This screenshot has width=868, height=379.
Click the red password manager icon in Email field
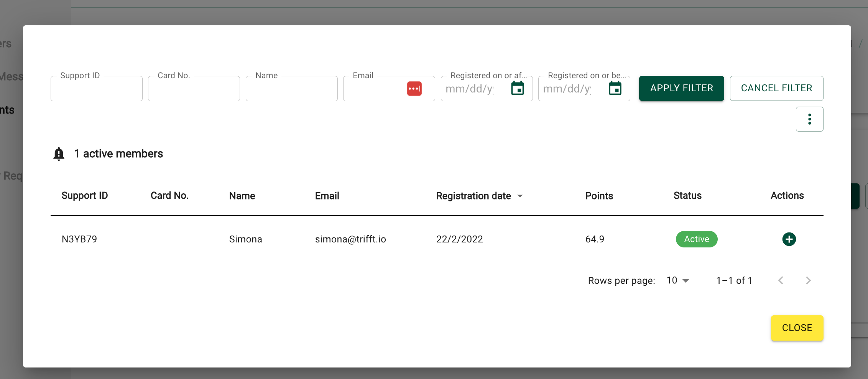(414, 89)
